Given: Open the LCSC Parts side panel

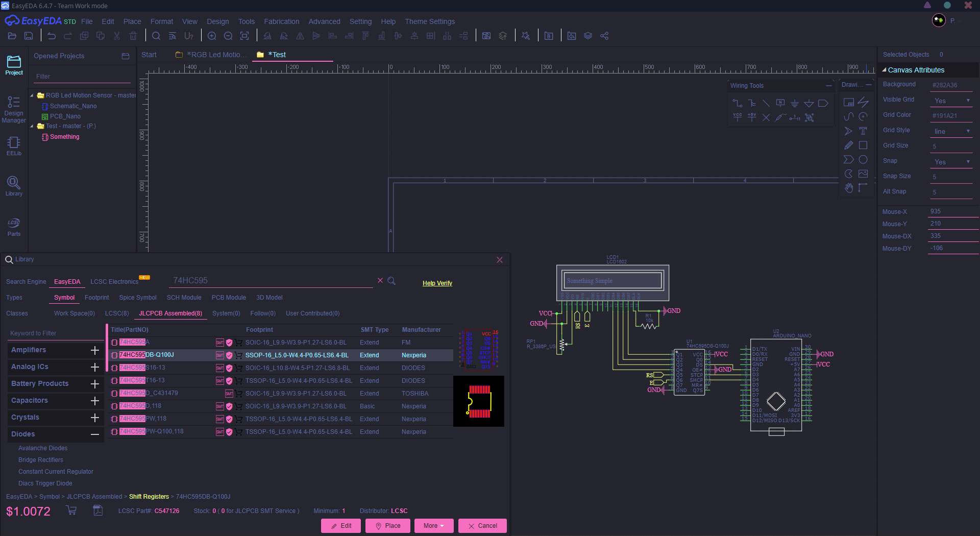Looking at the screenshot, I should click(14, 227).
